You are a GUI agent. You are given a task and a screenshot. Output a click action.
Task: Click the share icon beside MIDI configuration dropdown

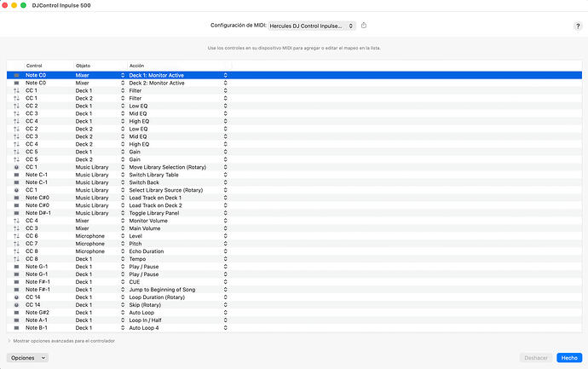pos(364,26)
